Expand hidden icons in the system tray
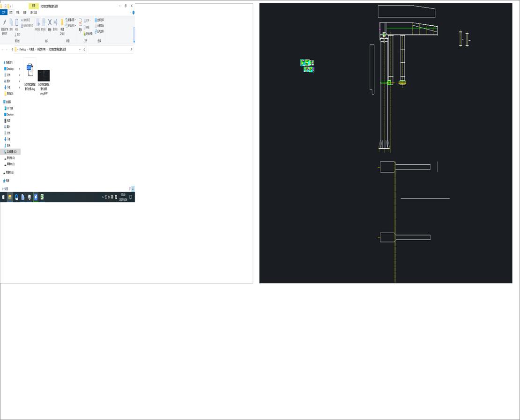This screenshot has width=520, height=420. click(x=103, y=197)
